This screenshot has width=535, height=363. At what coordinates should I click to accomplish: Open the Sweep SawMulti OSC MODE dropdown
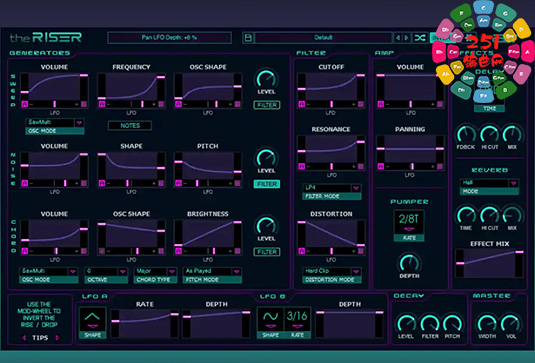click(55, 126)
